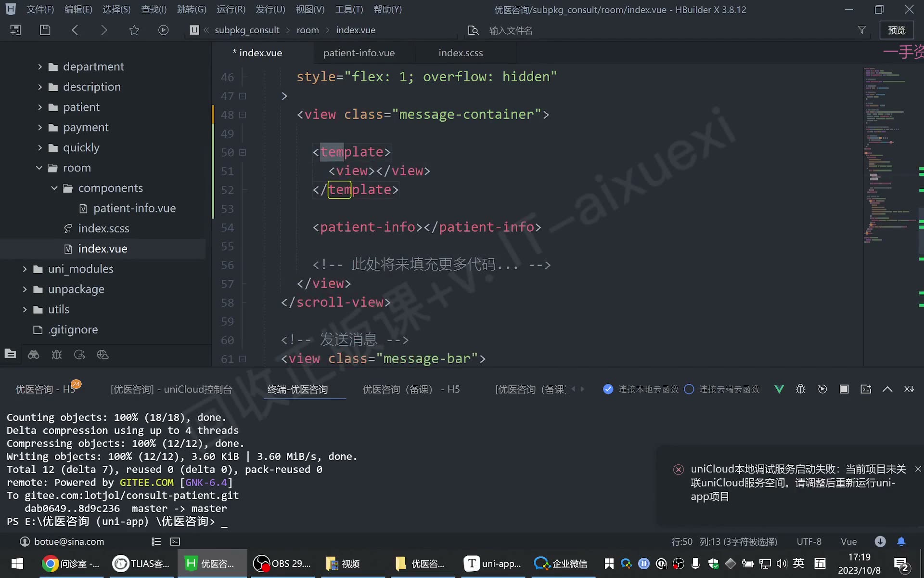
Task: Go back with the left arrow icon
Action: [x=75, y=30]
